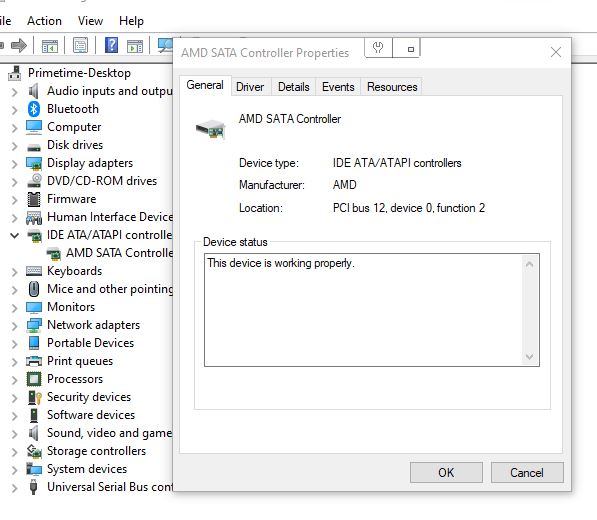Viewport: 597px width, 520px height.
Task: Open the Resources tab
Action: (392, 87)
